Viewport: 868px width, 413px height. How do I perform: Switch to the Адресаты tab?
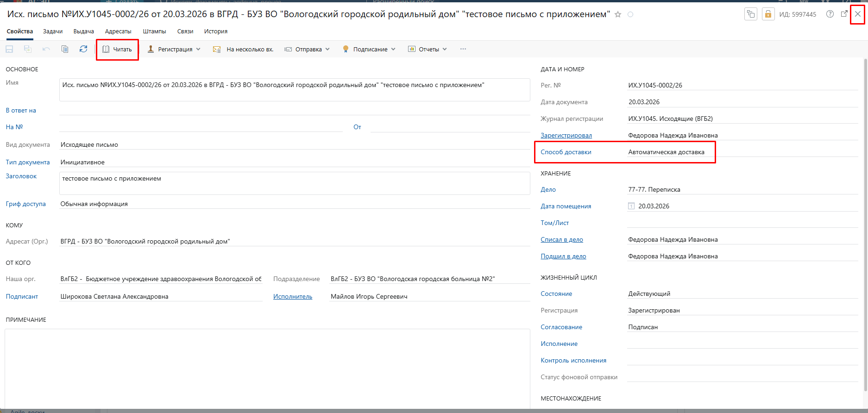coord(118,31)
